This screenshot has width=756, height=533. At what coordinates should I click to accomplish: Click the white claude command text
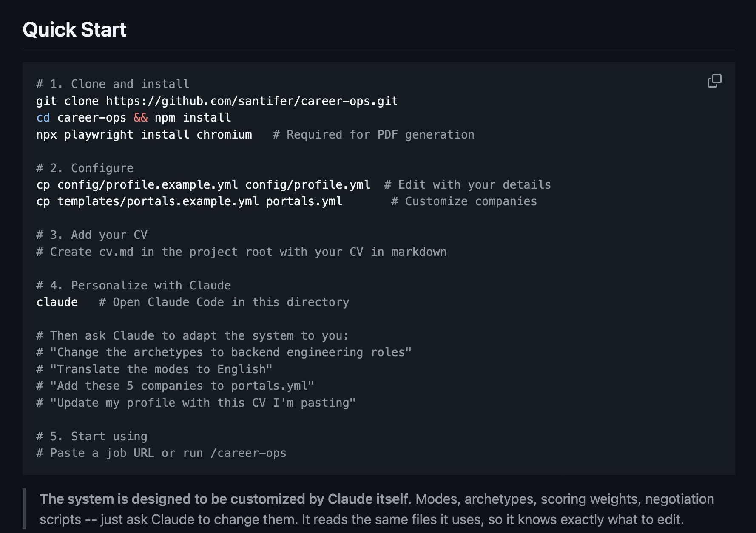pos(57,302)
